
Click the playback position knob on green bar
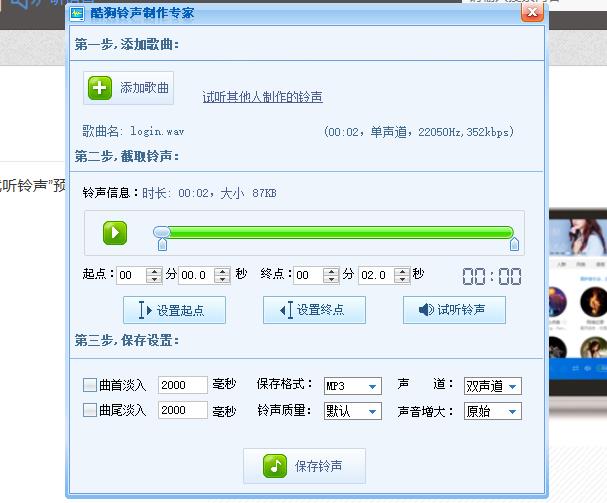pos(162,232)
